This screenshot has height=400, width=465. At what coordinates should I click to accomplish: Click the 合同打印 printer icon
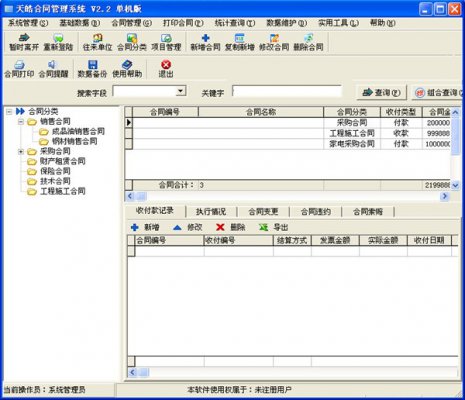tap(19, 65)
